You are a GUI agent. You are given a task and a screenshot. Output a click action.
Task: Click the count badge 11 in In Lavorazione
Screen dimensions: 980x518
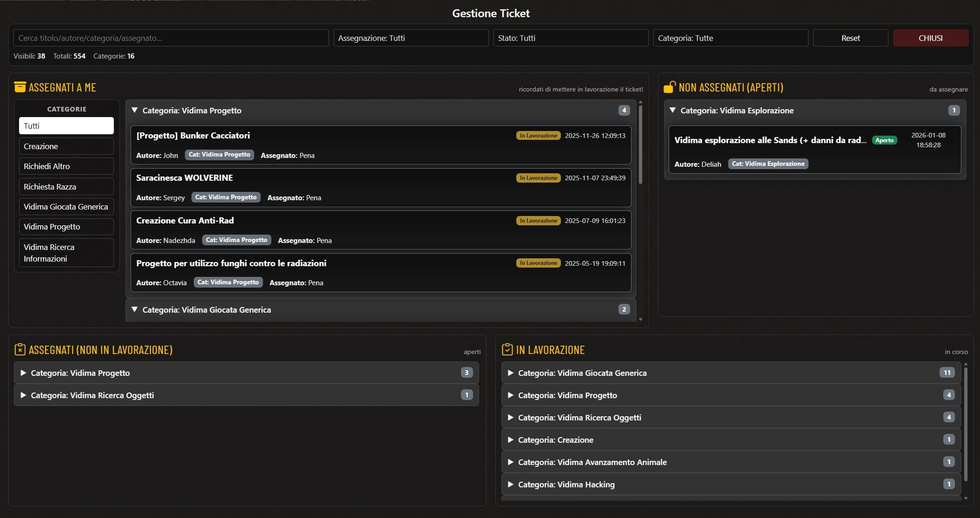tap(947, 373)
